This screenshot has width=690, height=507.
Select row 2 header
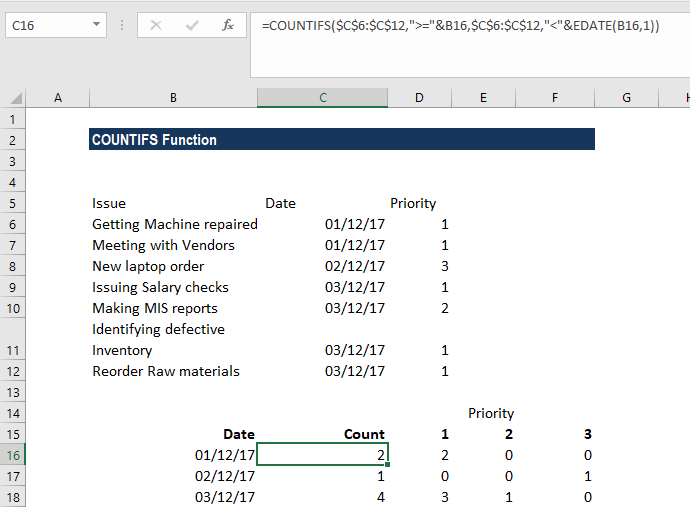point(12,140)
